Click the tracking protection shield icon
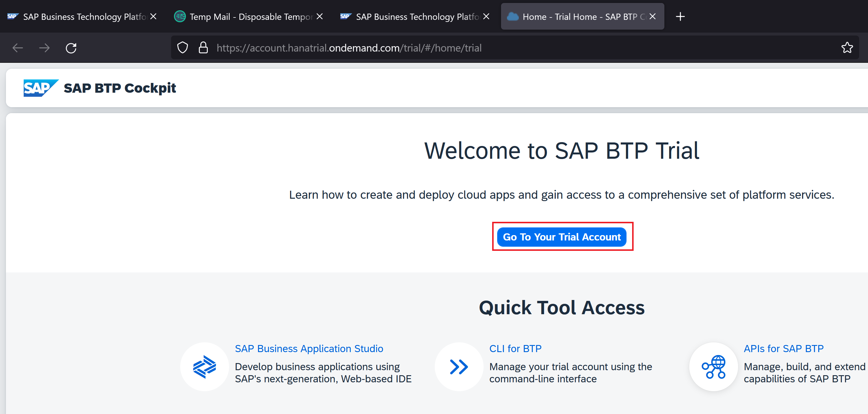This screenshot has width=868, height=414. click(183, 48)
